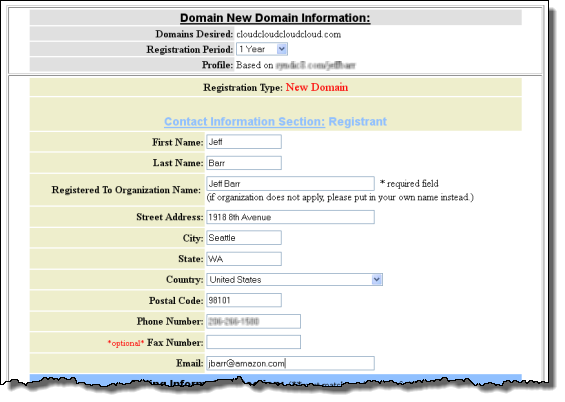Click the arrow on the 1 Year selector
This screenshot has width=565, height=402.
282,49
